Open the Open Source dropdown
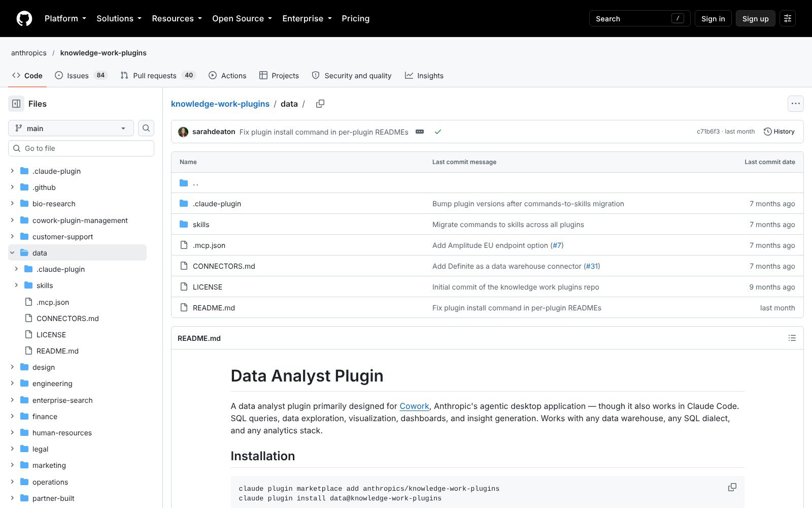Image resolution: width=812 pixels, height=508 pixels. [x=242, y=18]
